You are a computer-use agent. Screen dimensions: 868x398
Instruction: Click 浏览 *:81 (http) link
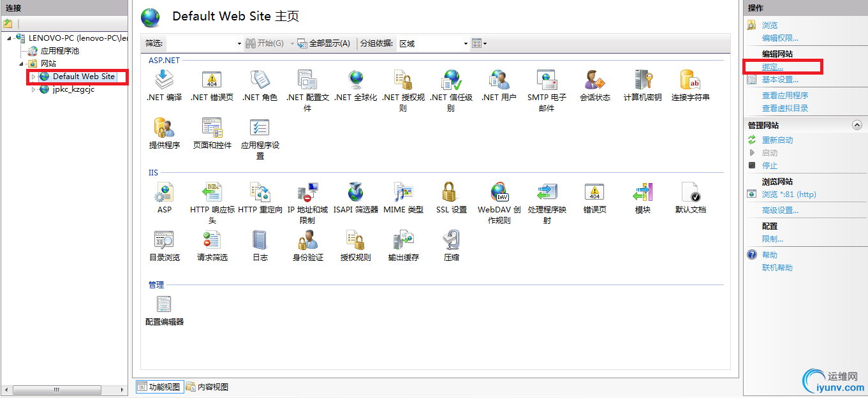[x=789, y=195]
